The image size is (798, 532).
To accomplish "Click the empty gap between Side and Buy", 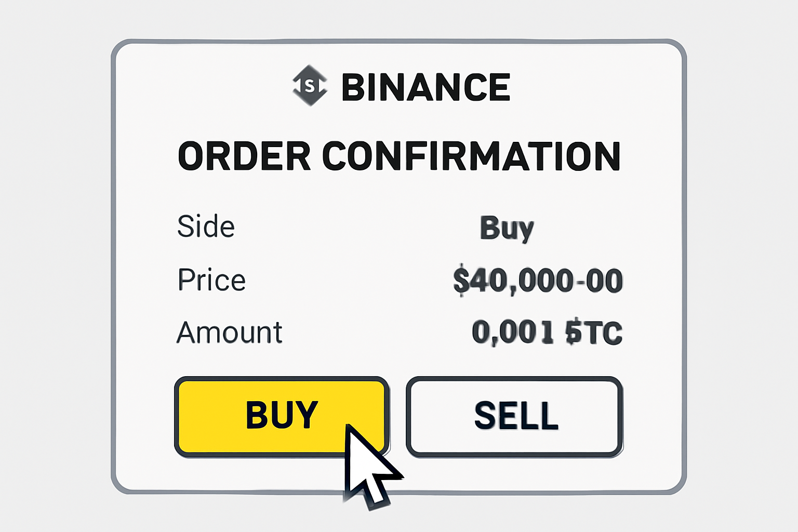I will pos(358,227).
